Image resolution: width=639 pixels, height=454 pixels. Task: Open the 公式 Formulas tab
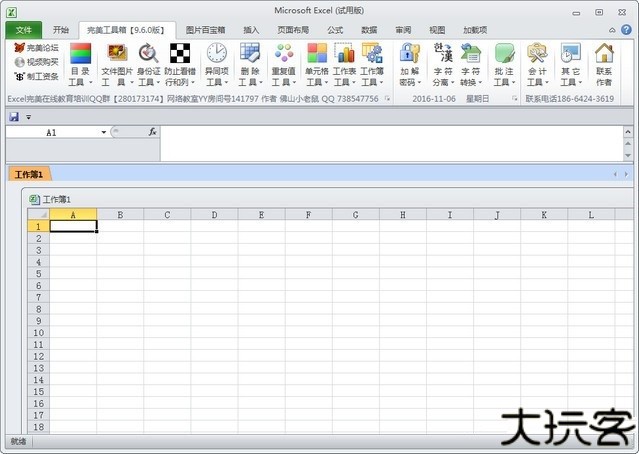pyautogui.click(x=335, y=30)
